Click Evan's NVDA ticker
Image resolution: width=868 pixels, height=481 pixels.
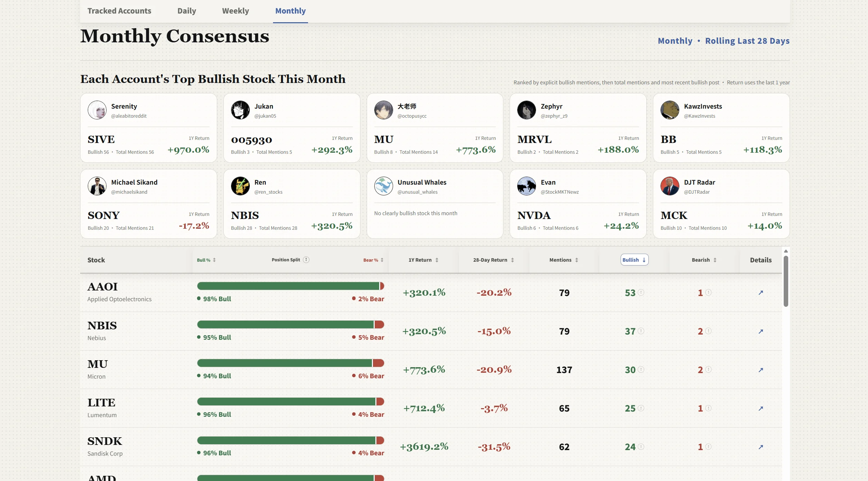point(534,215)
